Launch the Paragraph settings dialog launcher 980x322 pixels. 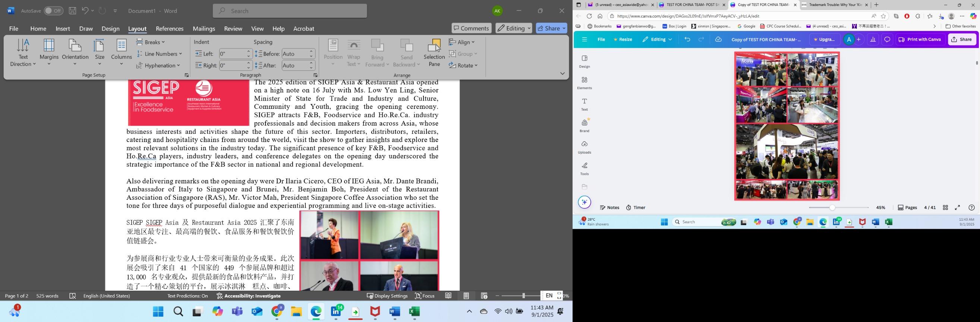coord(315,76)
